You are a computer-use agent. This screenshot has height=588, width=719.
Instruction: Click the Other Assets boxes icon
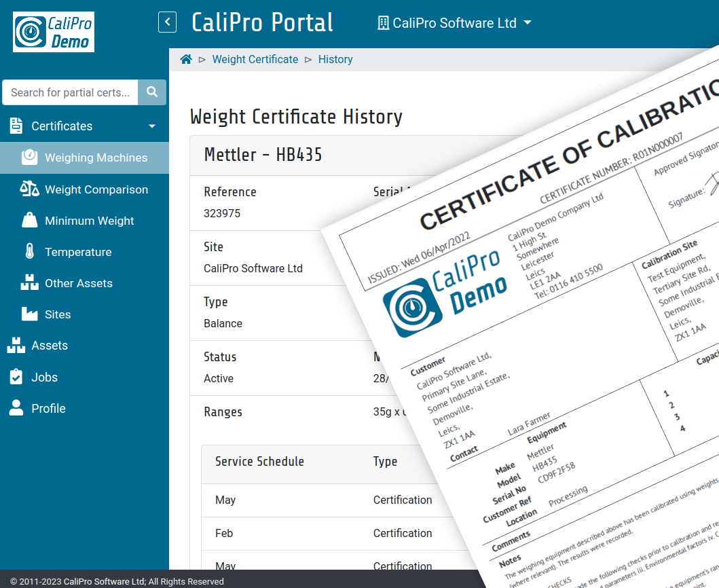click(x=30, y=282)
